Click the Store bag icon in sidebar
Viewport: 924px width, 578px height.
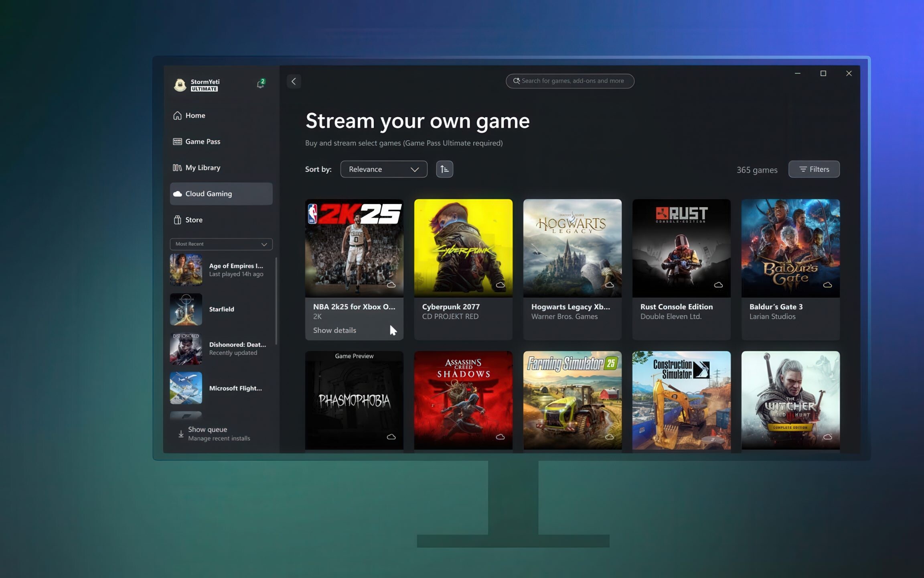click(x=177, y=220)
